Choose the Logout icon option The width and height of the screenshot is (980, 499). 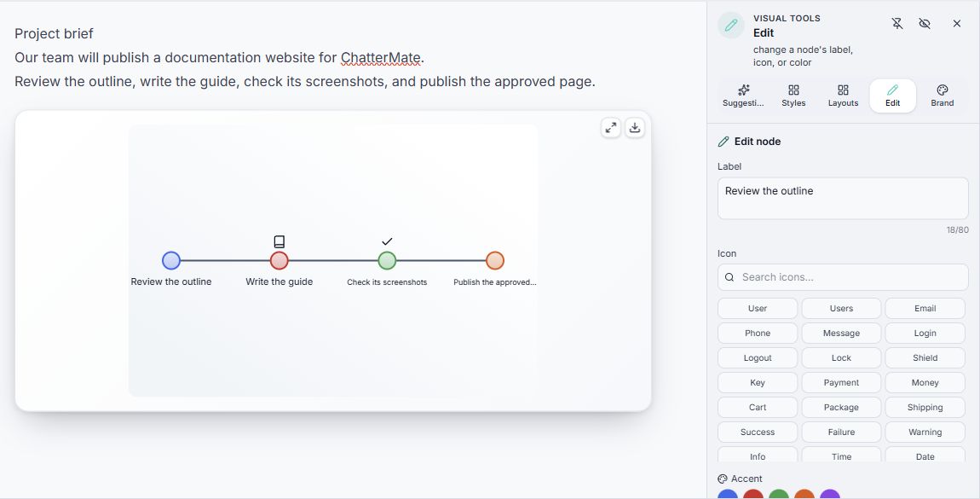tap(758, 357)
